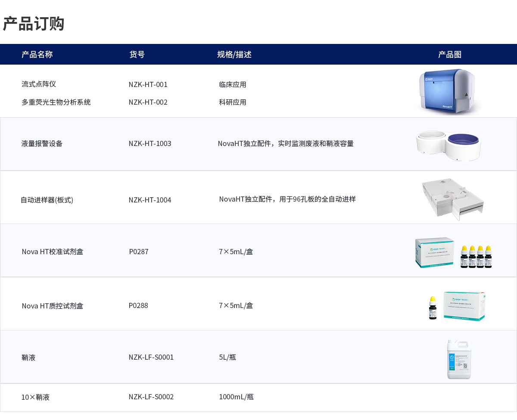Viewport: 517px width, 420px height.
Task: Click the single yellow-capped bottle in the P0288 row
Action: 433,308
